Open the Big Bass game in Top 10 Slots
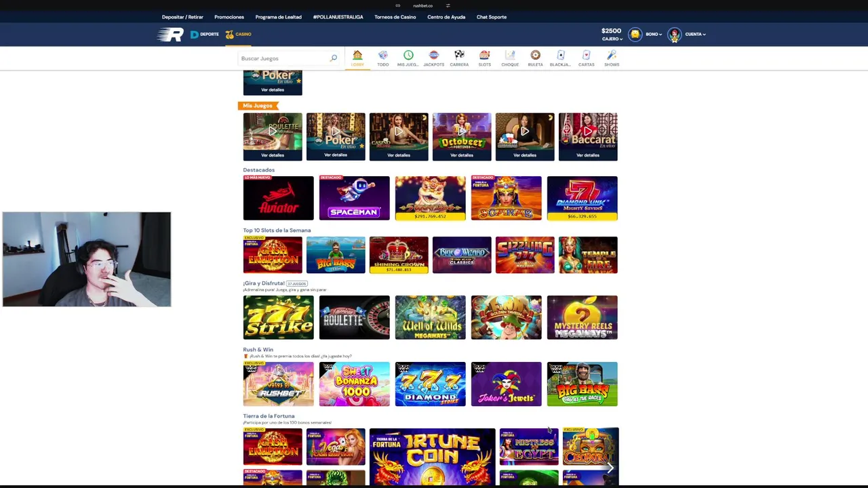The width and height of the screenshot is (868, 488). 336,255
